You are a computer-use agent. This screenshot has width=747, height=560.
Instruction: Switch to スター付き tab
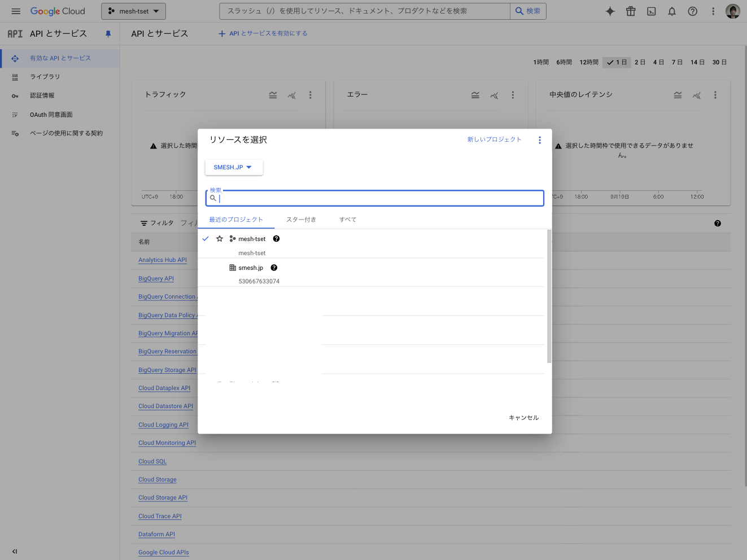pos(301,220)
